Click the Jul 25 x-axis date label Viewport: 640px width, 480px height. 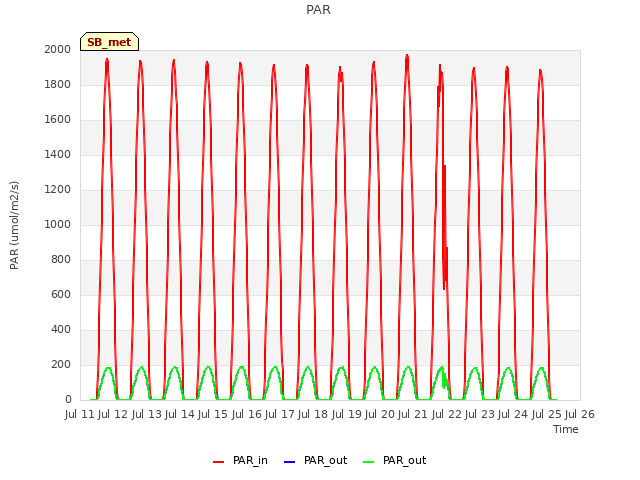tap(547, 414)
